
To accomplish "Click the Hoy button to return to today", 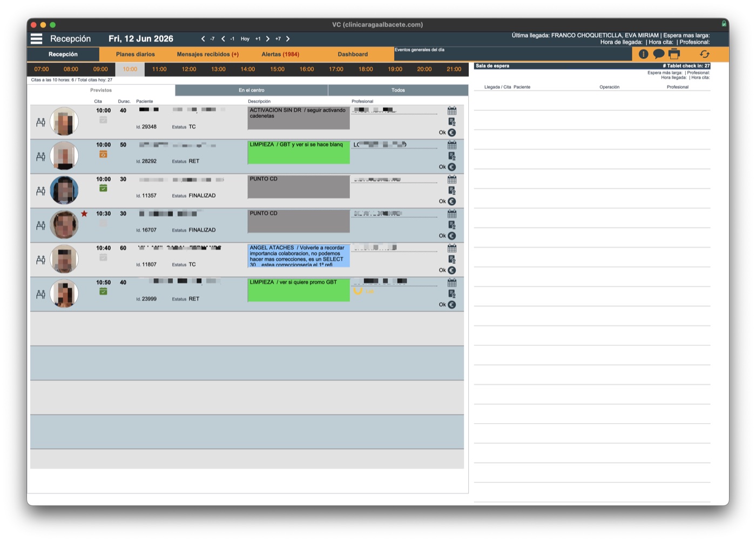I will [245, 39].
